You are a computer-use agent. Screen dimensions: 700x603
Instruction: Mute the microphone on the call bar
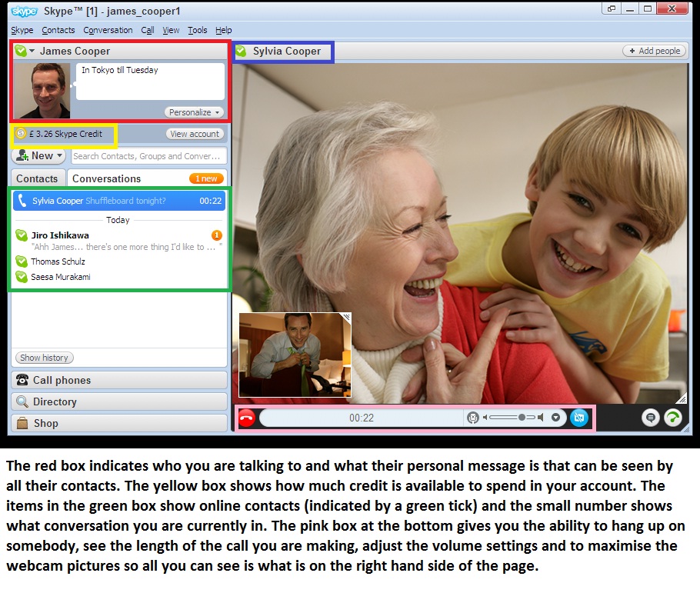click(x=473, y=418)
